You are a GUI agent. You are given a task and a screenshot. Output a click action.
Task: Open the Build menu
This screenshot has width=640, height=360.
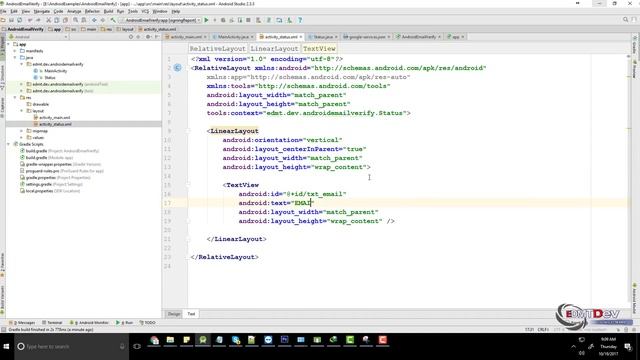(x=108, y=11)
